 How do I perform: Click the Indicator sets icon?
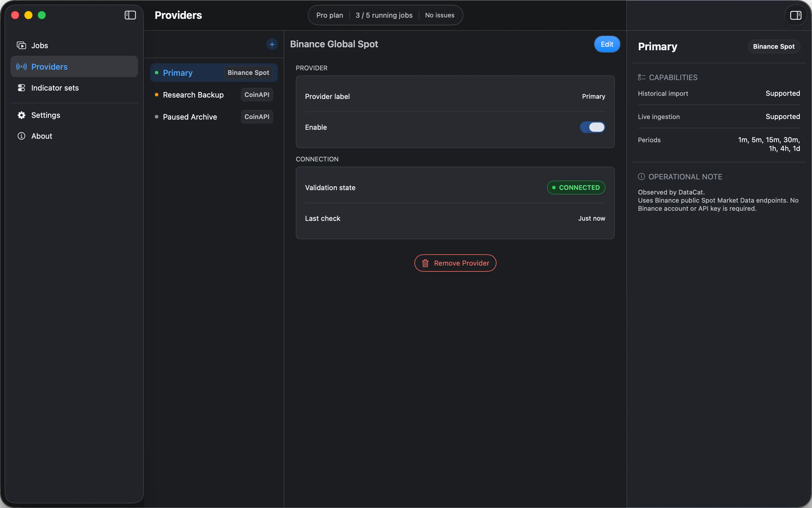click(x=21, y=88)
